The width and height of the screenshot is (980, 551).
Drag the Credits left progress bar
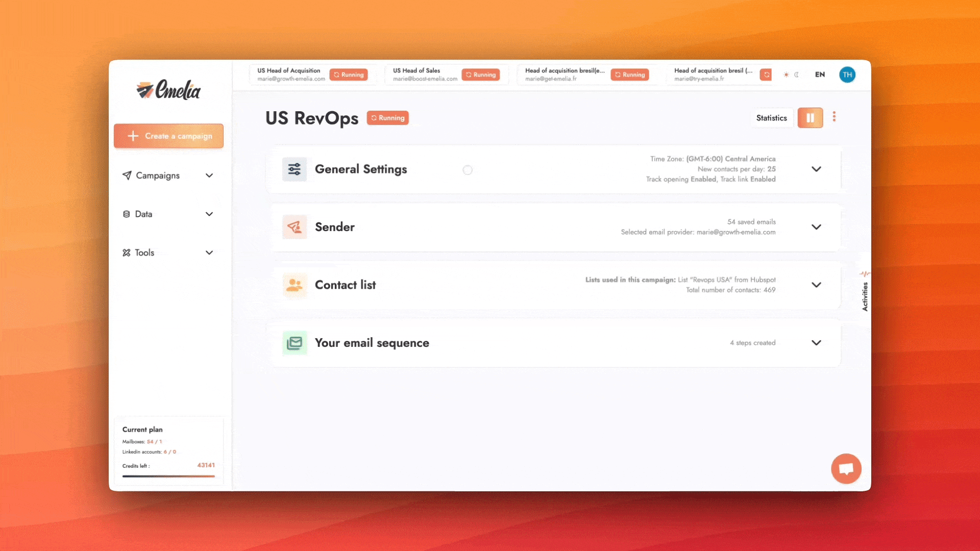tap(168, 475)
